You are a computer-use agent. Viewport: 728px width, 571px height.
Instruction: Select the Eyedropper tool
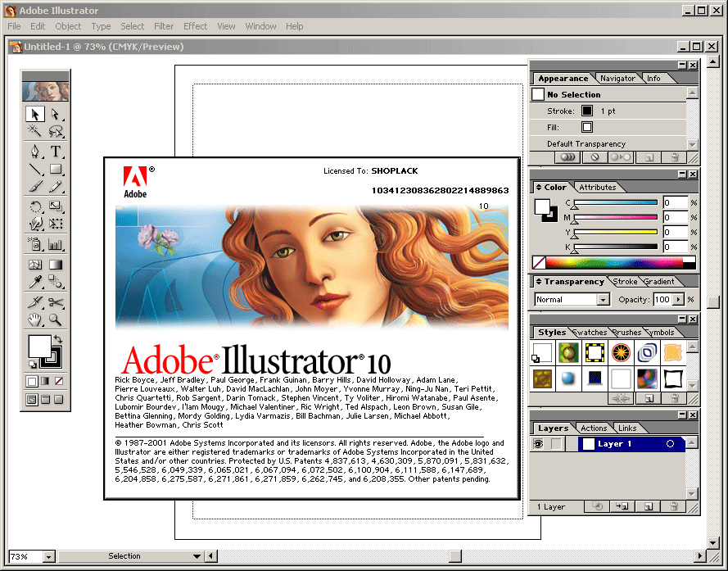(35, 282)
